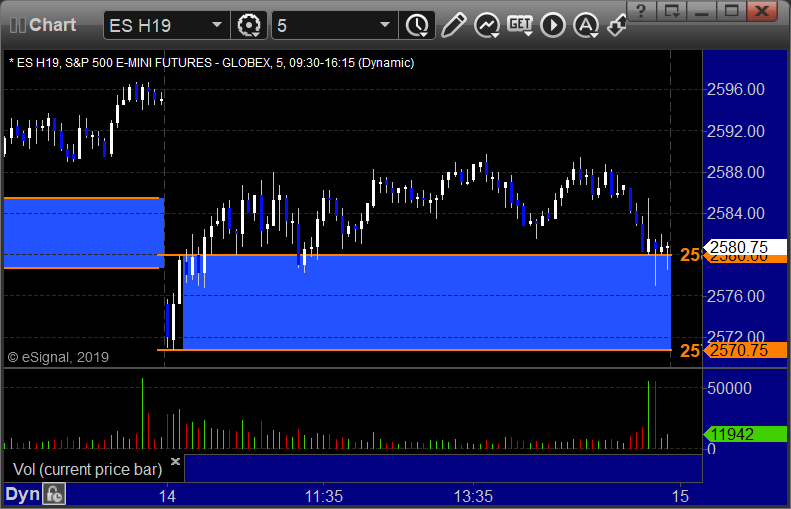Click the 2596.00 price scale label

(x=736, y=89)
